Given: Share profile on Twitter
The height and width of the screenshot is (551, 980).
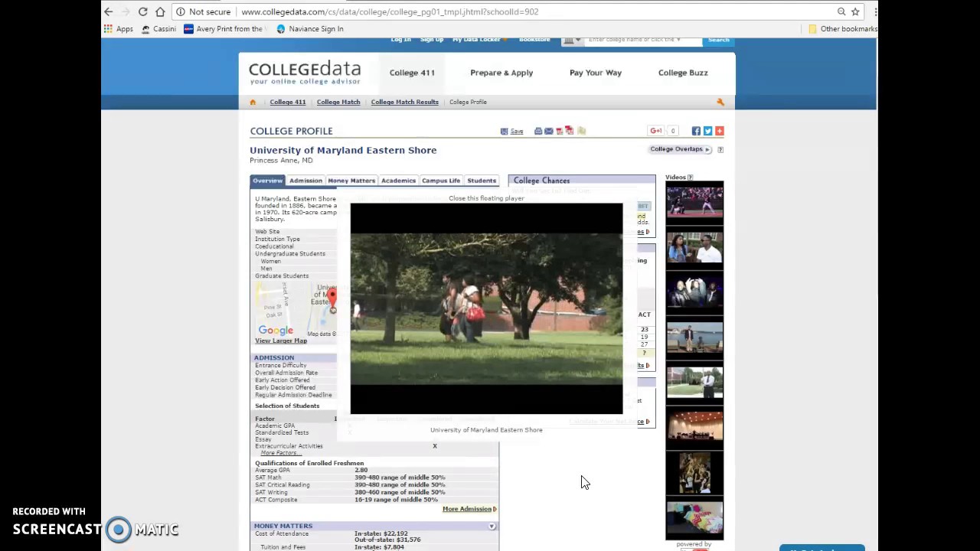Looking at the screenshot, I should pos(707,131).
